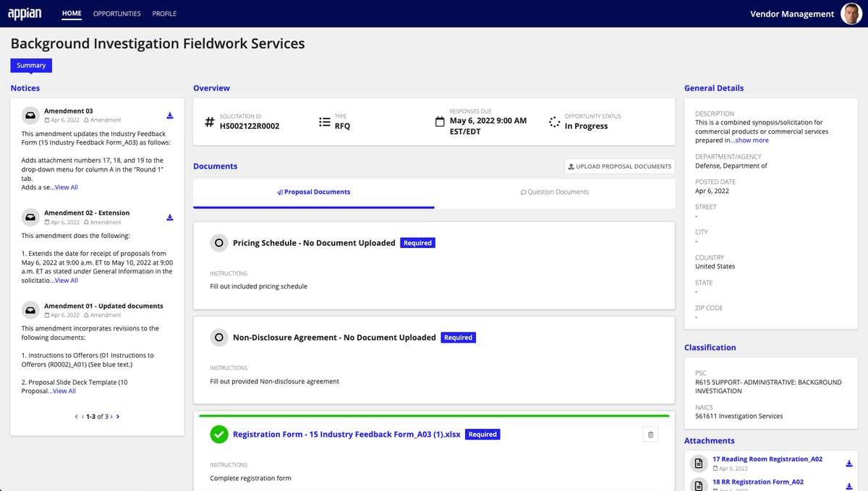
Task: Click Amendment 03 title
Action: (x=69, y=111)
